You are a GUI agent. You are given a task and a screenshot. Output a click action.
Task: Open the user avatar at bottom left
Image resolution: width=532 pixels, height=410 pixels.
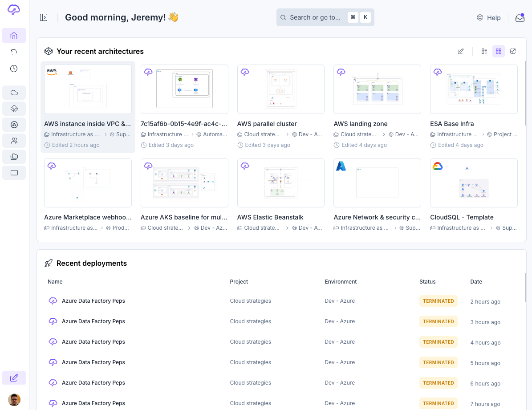(x=14, y=399)
